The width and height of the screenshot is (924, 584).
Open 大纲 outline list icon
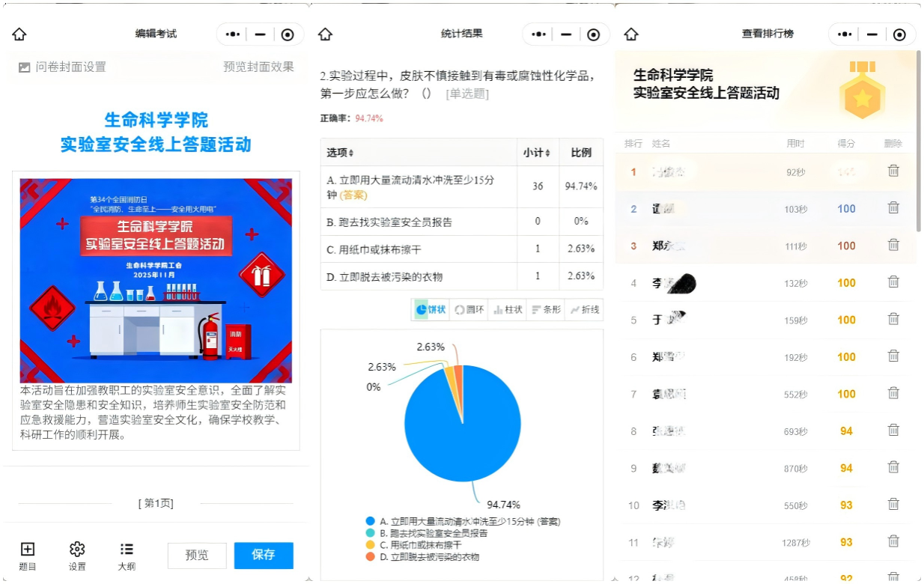click(x=127, y=550)
